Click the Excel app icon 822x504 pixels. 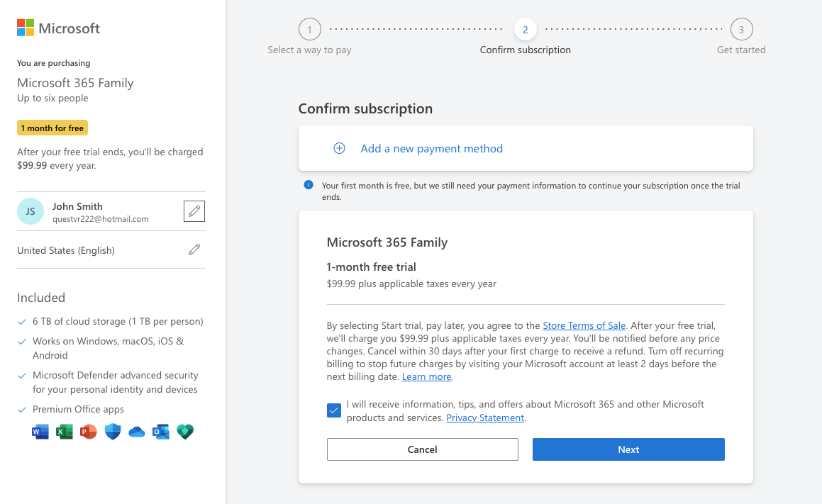tap(65, 432)
